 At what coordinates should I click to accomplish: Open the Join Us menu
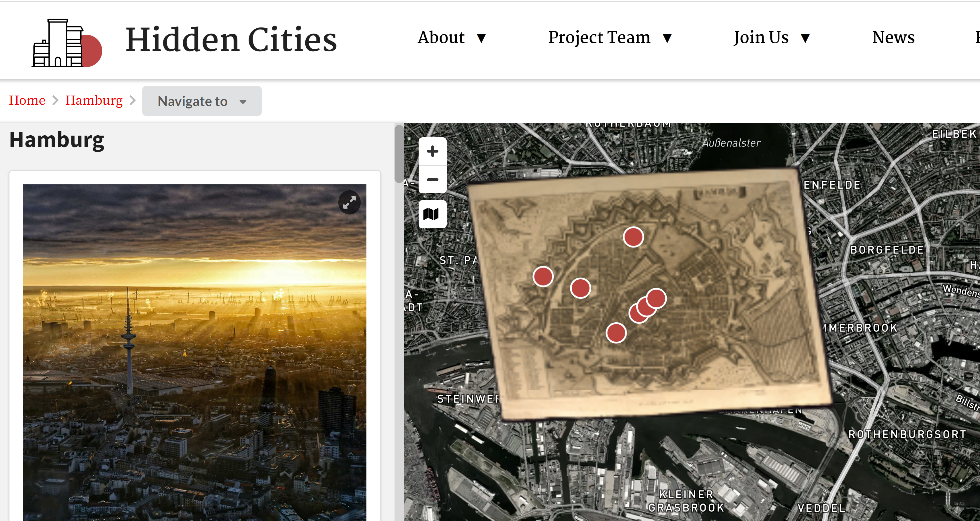(761, 38)
